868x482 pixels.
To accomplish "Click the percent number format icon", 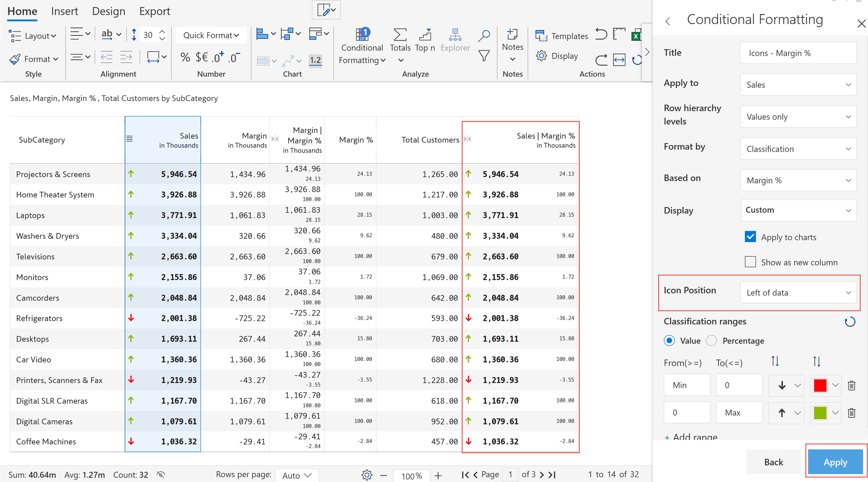I will click(x=185, y=58).
